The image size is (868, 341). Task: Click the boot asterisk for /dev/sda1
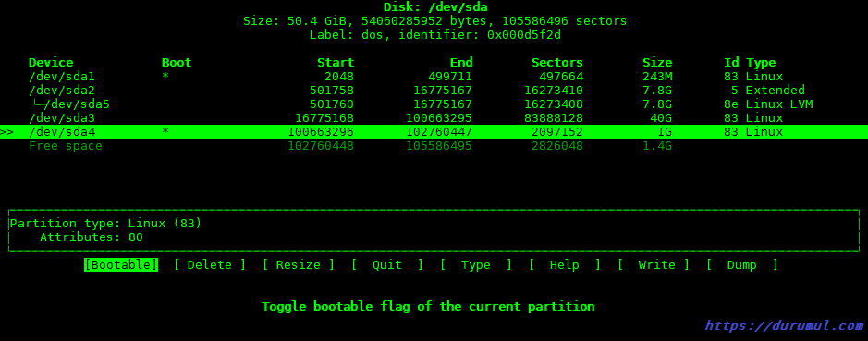(x=165, y=77)
